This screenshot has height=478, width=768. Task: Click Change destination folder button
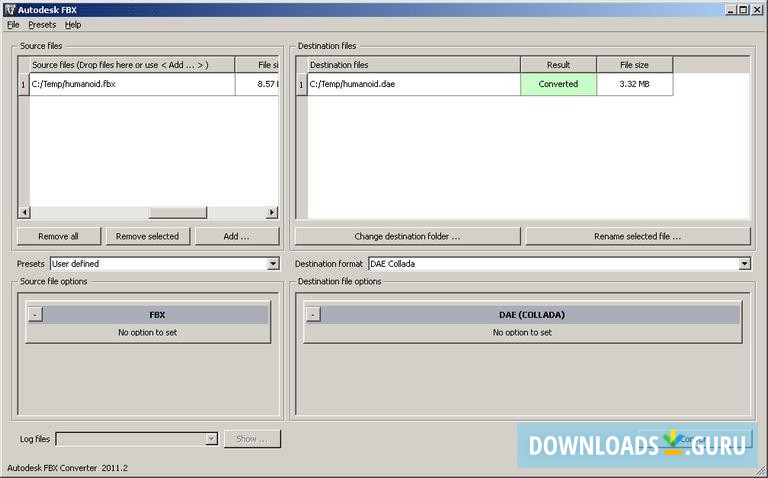pos(407,236)
